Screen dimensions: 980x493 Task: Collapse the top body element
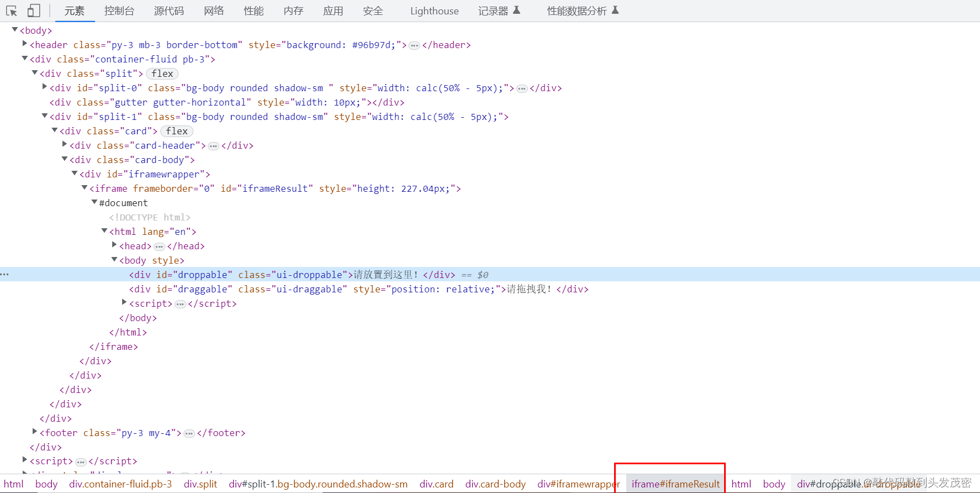15,30
